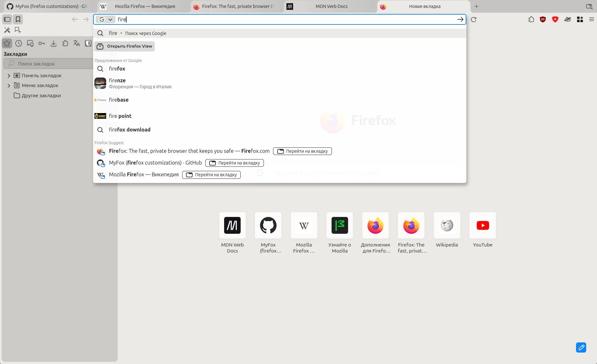Open the list all tabs search icon
Screen dimensions: 597x364
589,6
